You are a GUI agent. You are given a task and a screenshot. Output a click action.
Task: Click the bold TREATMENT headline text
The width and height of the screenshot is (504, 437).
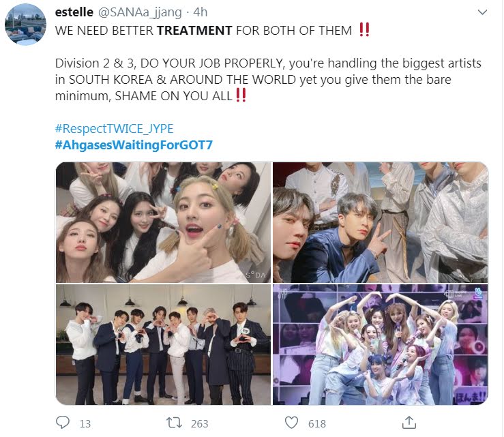coord(194,31)
